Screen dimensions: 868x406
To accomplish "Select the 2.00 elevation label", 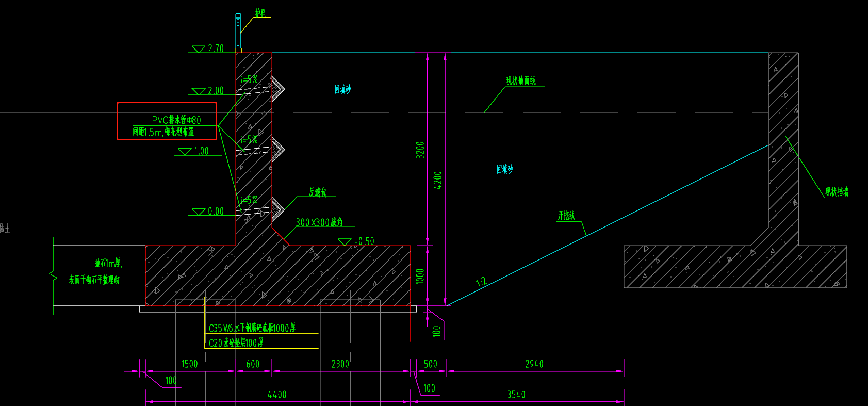I will 216,91.
